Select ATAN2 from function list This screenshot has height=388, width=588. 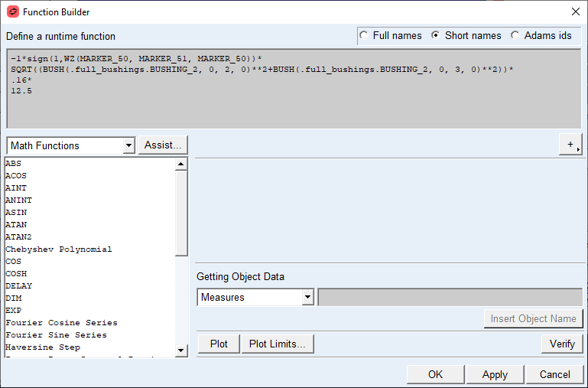coord(18,237)
